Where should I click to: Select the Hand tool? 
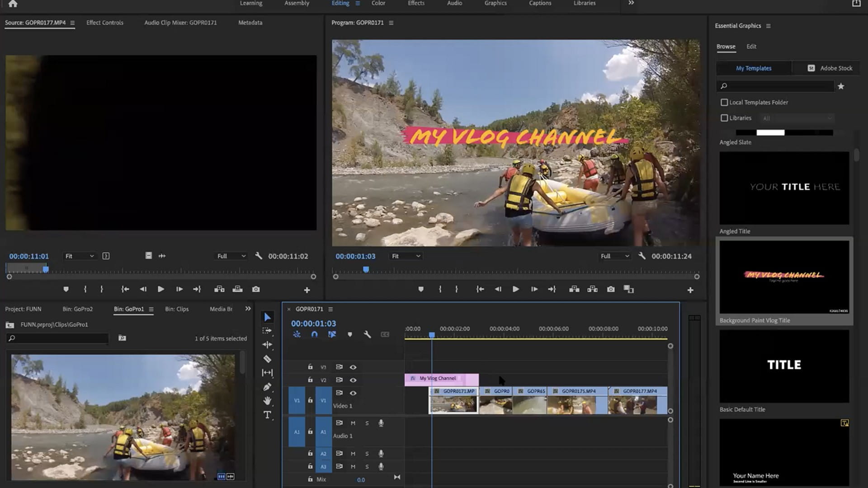point(267,401)
